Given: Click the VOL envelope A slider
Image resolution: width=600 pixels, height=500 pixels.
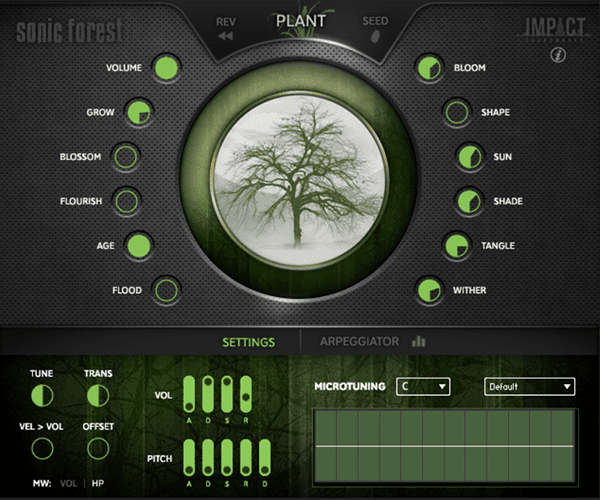Looking at the screenshot, I should [x=189, y=394].
